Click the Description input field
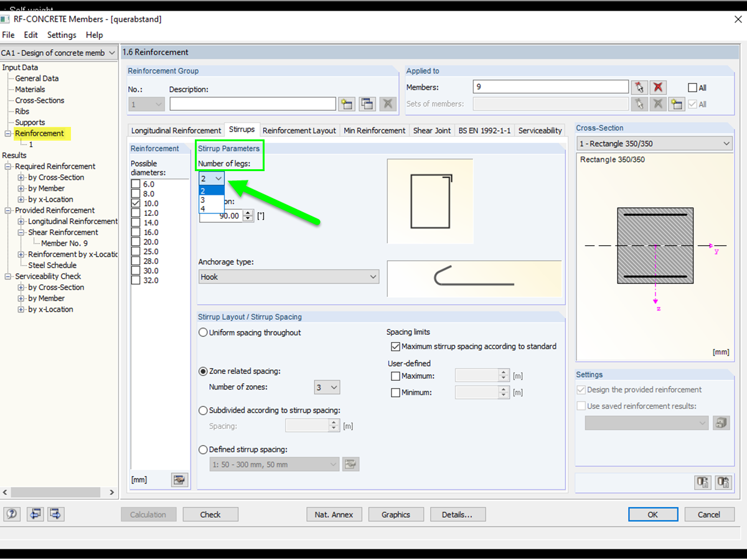The width and height of the screenshot is (747, 560). [x=253, y=104]
